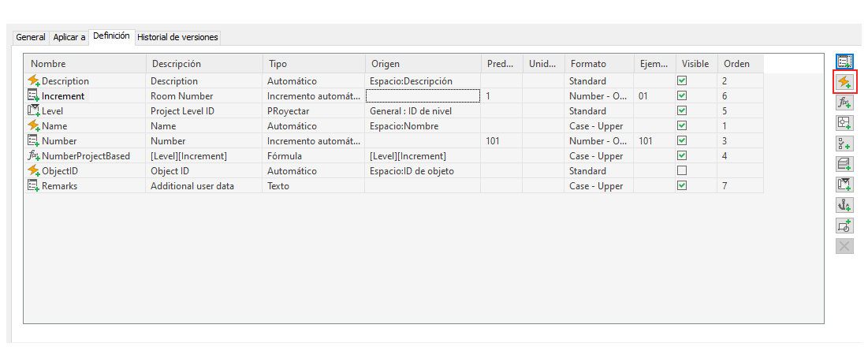Enable the Visible checkbox for ObjectID
The image size is (868, 362).
pyautogui.click(x=682, y=170)
